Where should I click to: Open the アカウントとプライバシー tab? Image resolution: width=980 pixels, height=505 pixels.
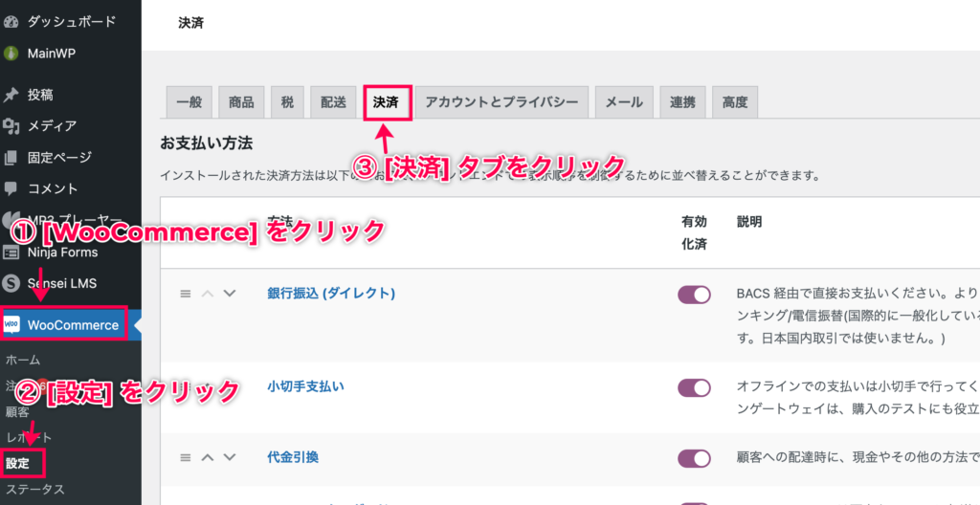click(x=501, y=102)
